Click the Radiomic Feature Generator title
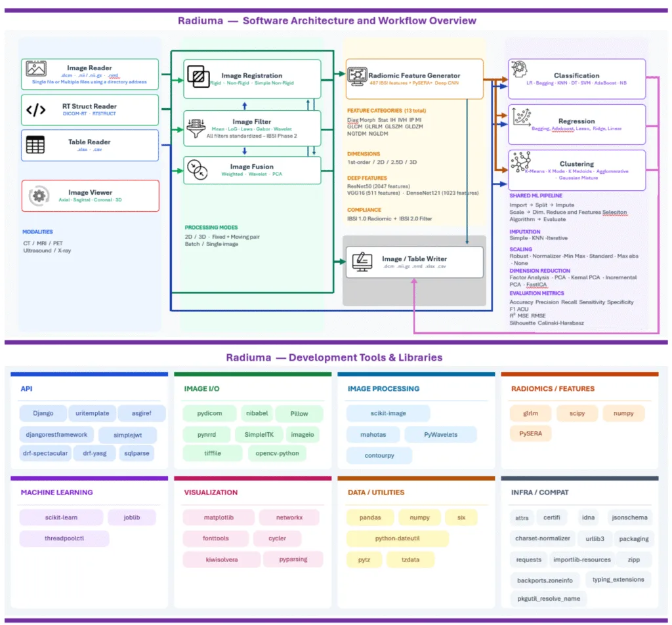Image resolution: width=672 pixels, height=625 pixels. 414,75
